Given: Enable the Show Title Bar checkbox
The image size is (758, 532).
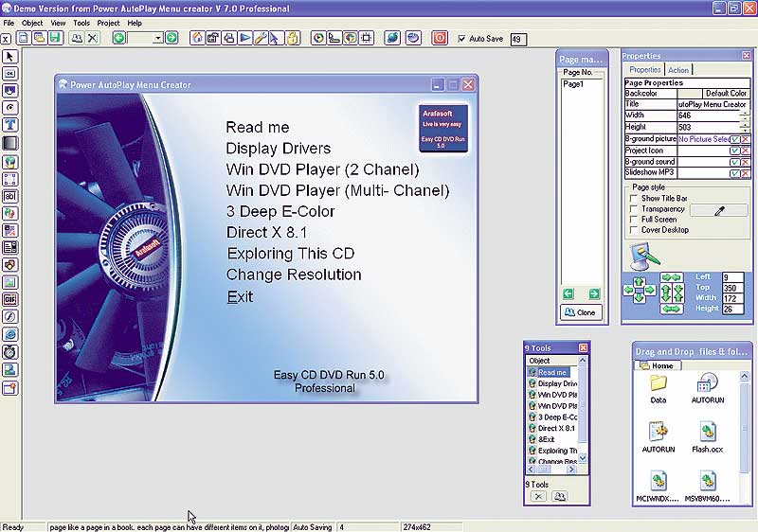Looking at the screenshot, I should pos(633,199).
